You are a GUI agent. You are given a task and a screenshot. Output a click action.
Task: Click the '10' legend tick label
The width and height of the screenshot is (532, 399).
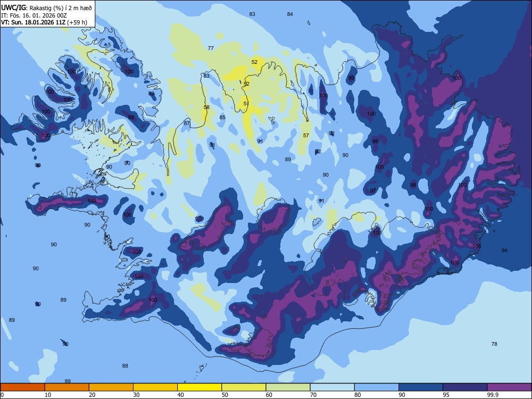[48, 395]
